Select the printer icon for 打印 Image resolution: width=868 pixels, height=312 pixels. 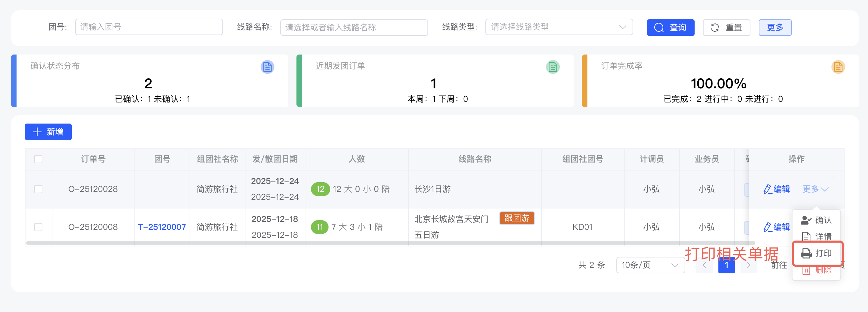[x=806, y=253]
